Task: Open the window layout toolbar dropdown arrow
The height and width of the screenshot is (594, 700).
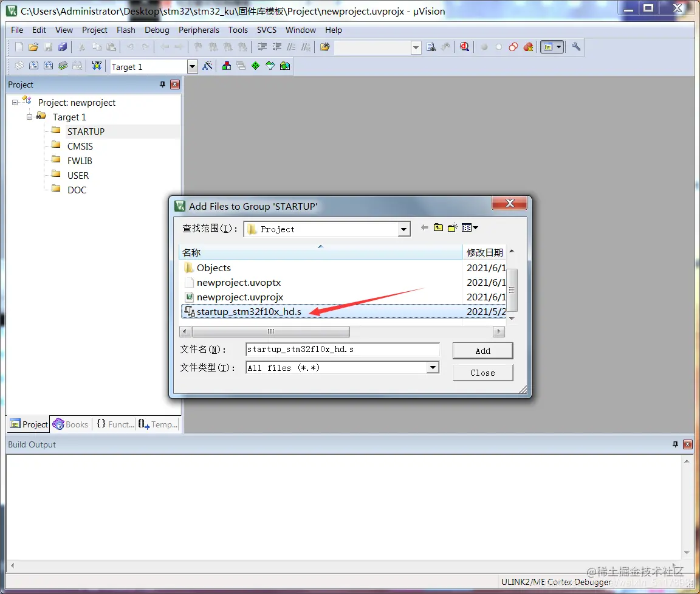Action: pyautogui.click(x=558, y=47)
